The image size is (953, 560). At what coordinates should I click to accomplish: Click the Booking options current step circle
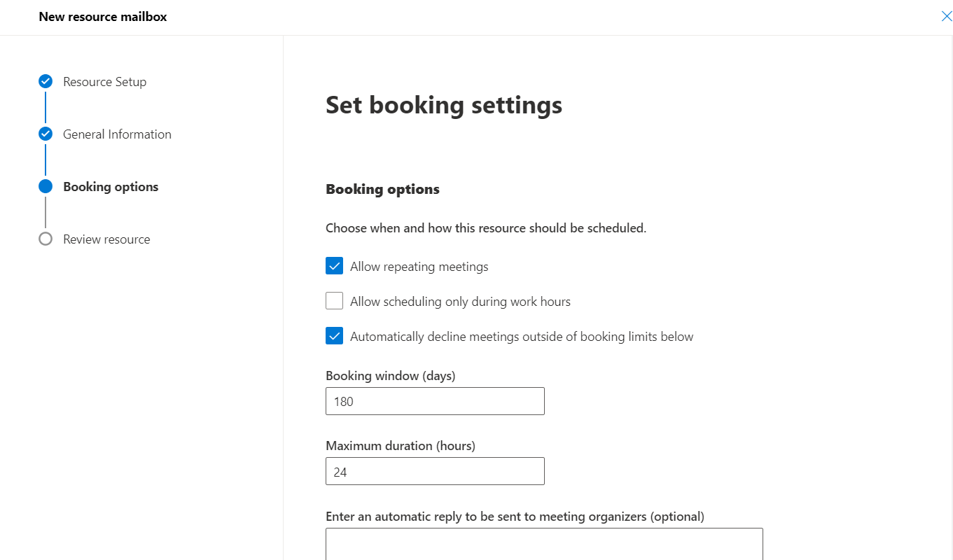click(x=46, y=186)
